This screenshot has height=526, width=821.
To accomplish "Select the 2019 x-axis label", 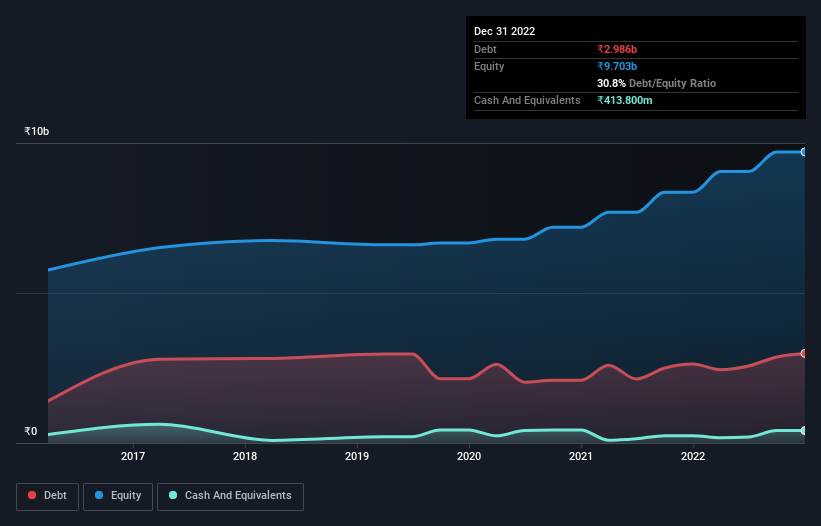I will [357, 456].
